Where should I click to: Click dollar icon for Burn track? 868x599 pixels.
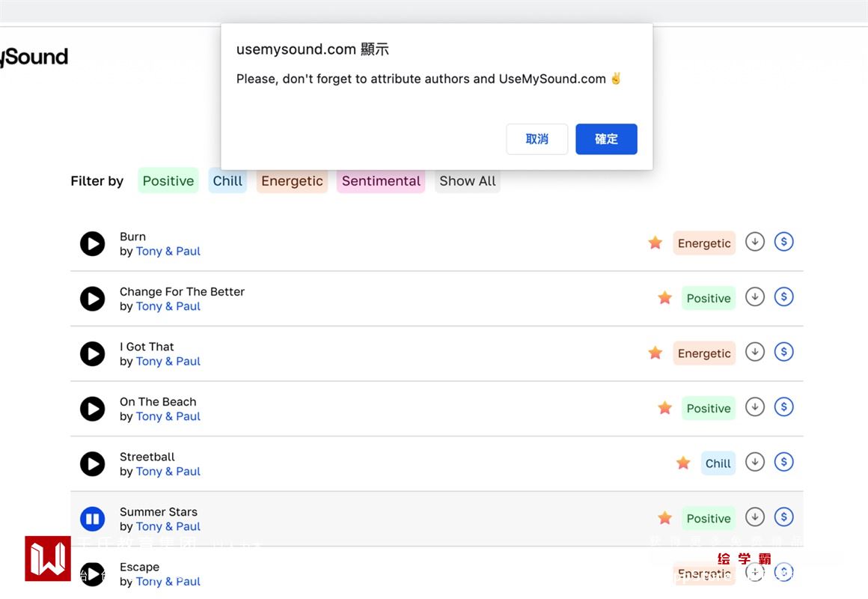click(783, 242)
